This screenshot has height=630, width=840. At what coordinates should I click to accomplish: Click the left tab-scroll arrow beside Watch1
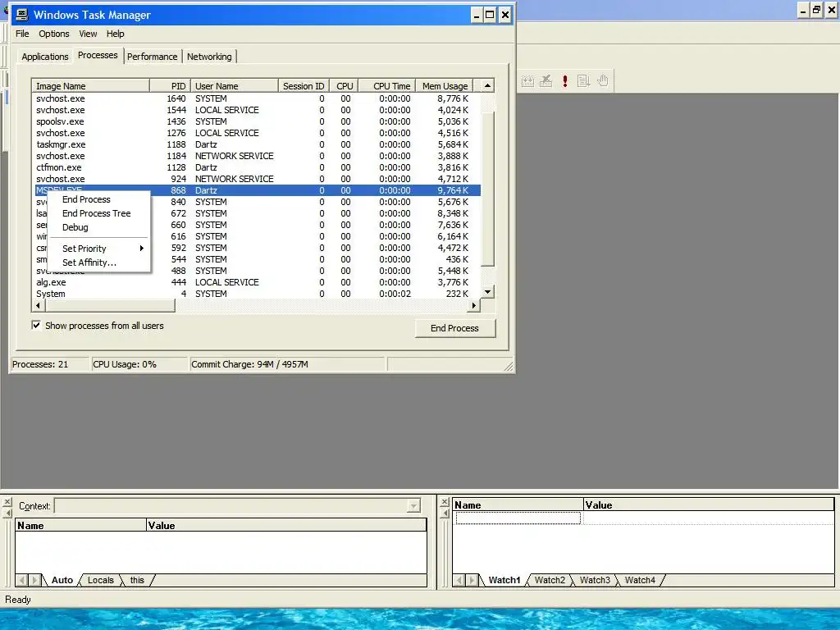pos(459,580)
